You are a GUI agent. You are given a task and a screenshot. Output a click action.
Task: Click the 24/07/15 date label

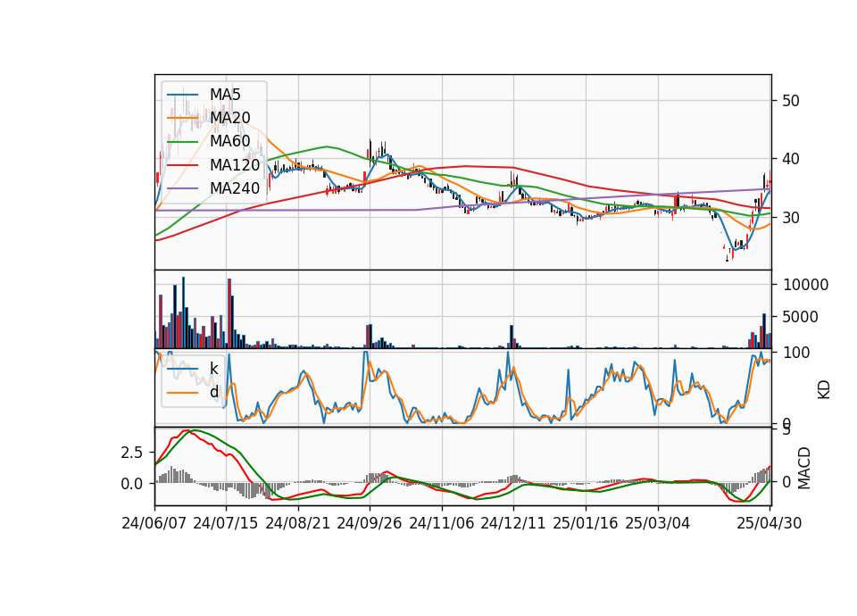225,523
